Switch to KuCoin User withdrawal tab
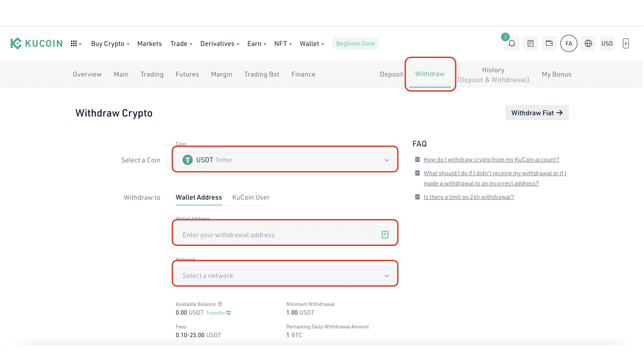Image resolution: width=644 pixels, height=362 pixels. click(x=251, y=197)
